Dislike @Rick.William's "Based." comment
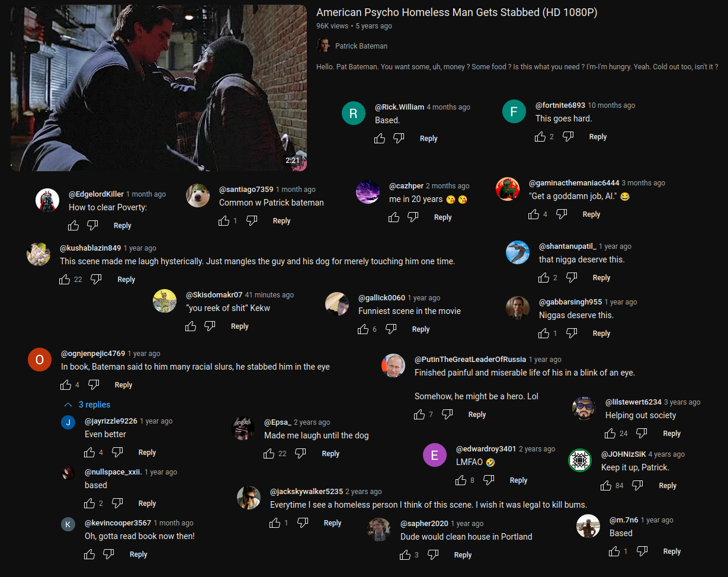 pyautogui.click(x=399, y=139)
